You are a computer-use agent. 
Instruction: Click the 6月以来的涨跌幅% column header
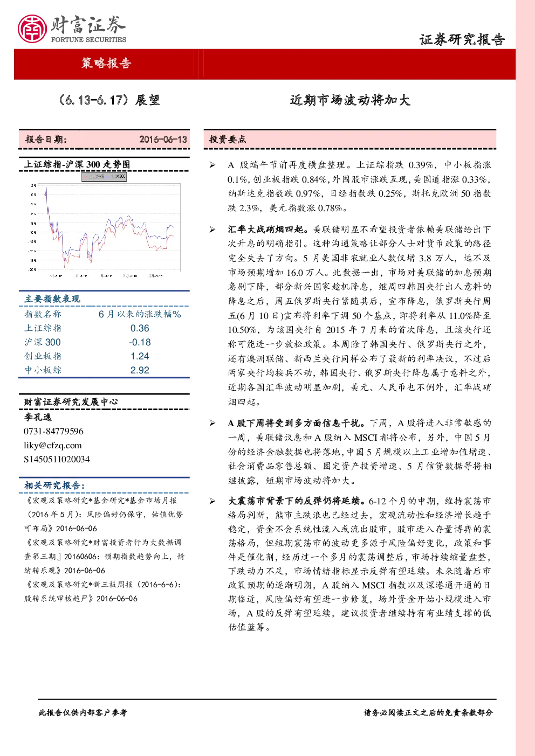tap(140, 314)
